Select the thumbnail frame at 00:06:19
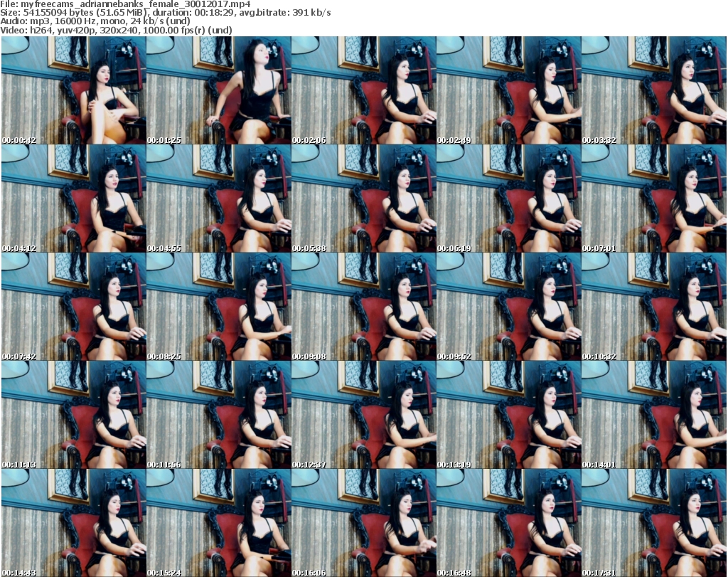The height and width of the screenshot is (577, 728). [x=509, y=198]
